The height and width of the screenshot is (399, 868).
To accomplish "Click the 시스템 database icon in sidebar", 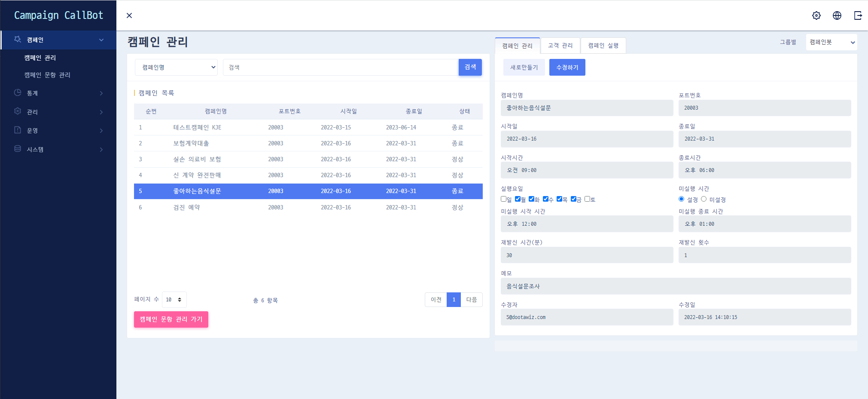I will [x=18, y=149].
